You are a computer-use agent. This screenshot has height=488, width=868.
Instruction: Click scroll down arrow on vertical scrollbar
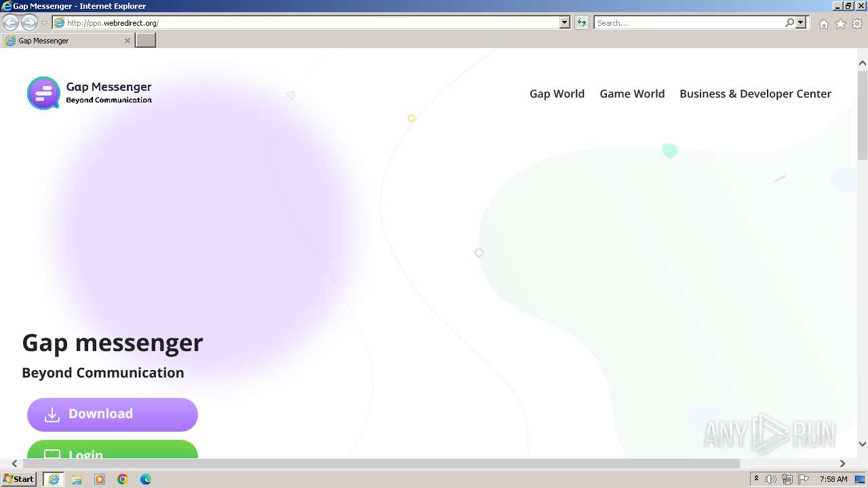(863, 444)
